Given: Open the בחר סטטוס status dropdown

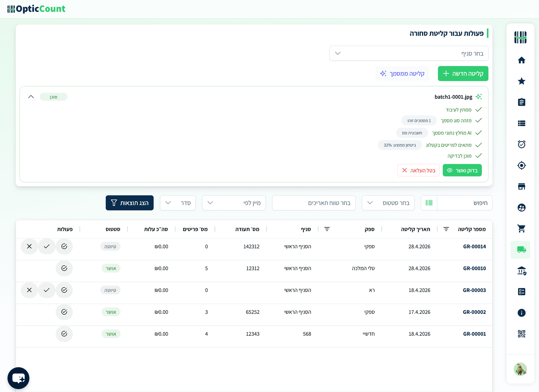Looking at the screenshot, I should point(388,203).
